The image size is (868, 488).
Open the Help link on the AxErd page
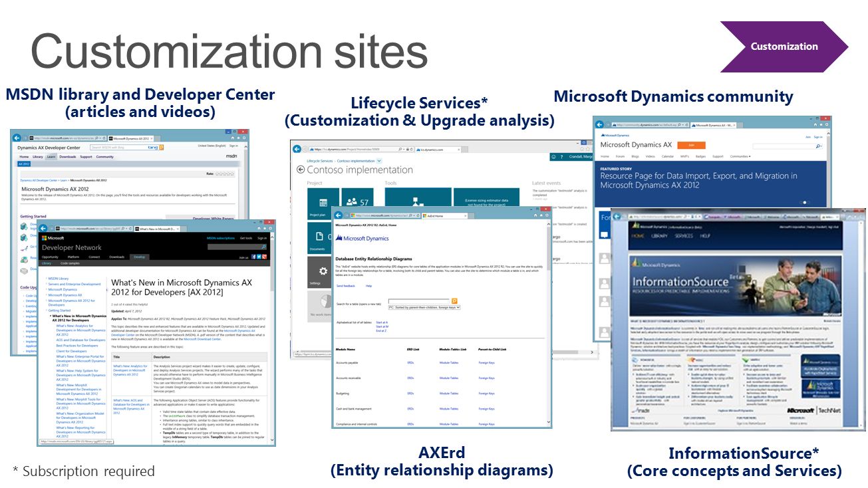(368, 286)
